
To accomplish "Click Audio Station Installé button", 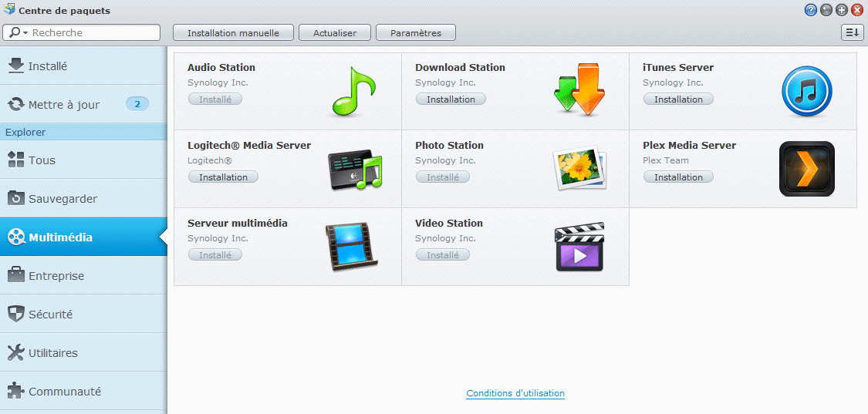I will click(x=215, y=99).
